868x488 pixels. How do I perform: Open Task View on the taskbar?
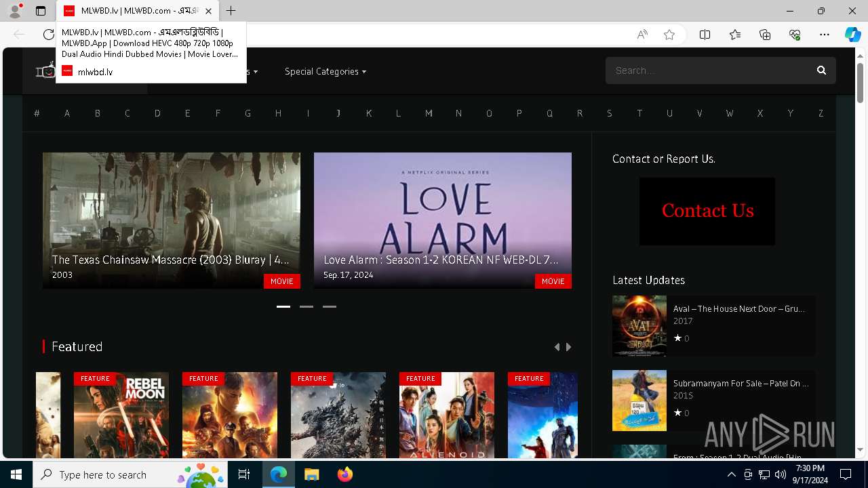244,474
